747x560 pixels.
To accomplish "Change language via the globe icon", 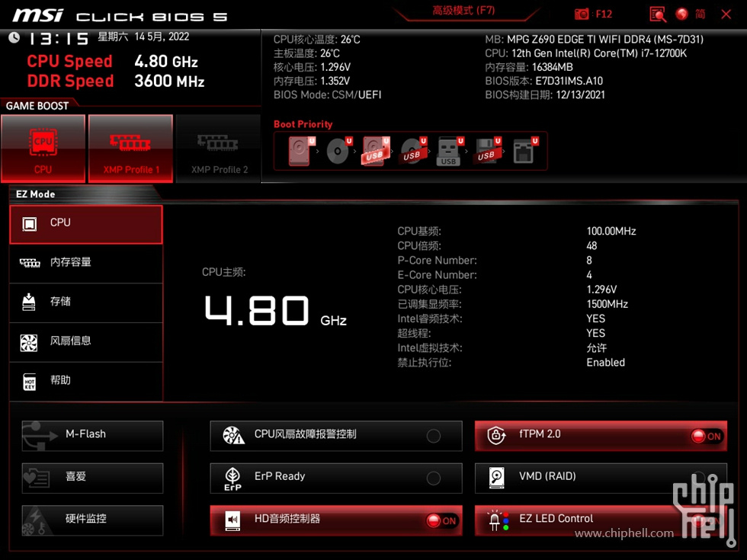I will (681, 14).
